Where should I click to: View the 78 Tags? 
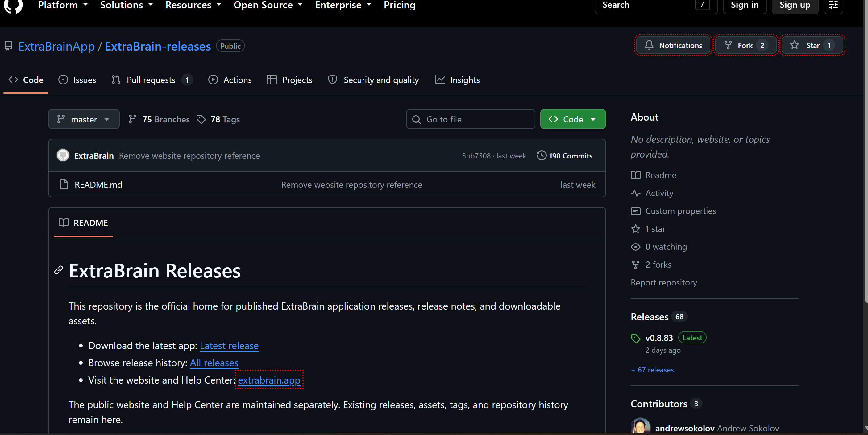point(218,119)
